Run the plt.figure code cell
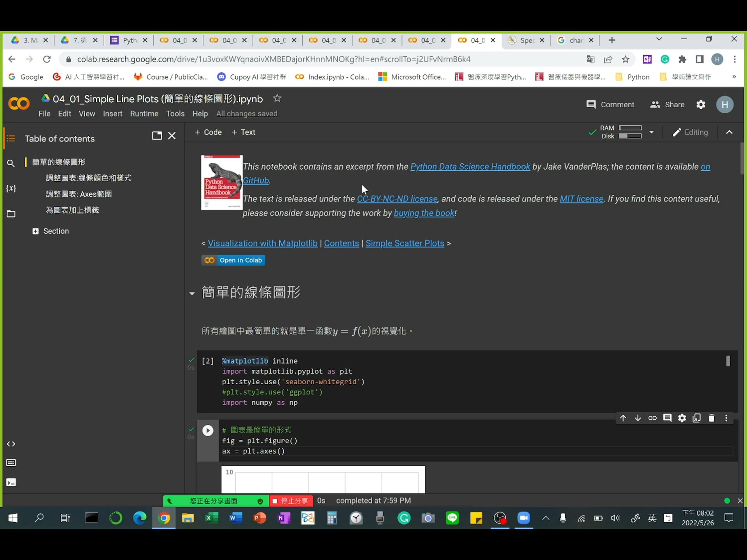The height and width of the screenshot is (560, 747). [208, 430]
